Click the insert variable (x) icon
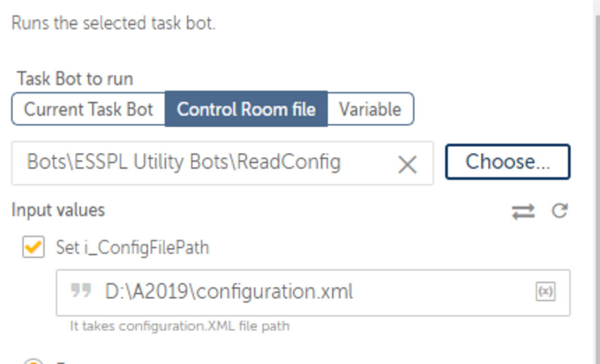The height and width of the screenshot is (364, 600). click(545, 292)
